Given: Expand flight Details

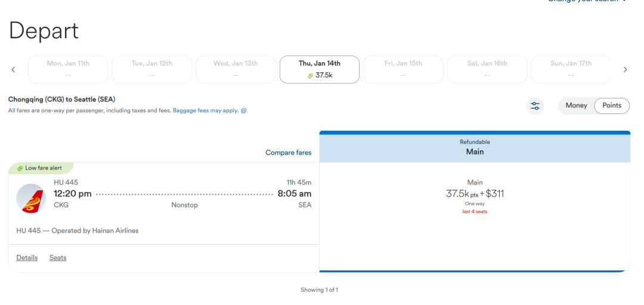Looking at the screenshot, I should coord(27,258).
